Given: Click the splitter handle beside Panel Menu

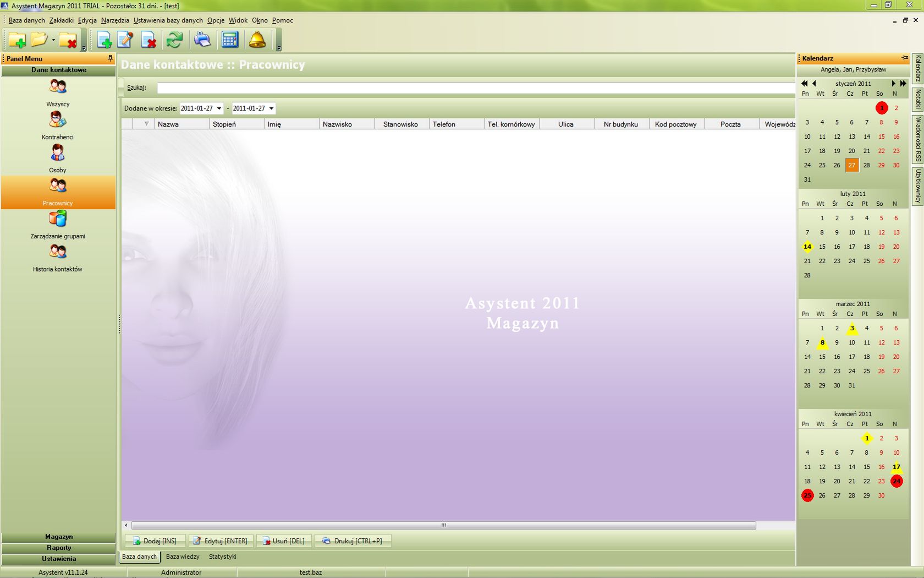Looking at the screenshot, I should pos(119,324).
